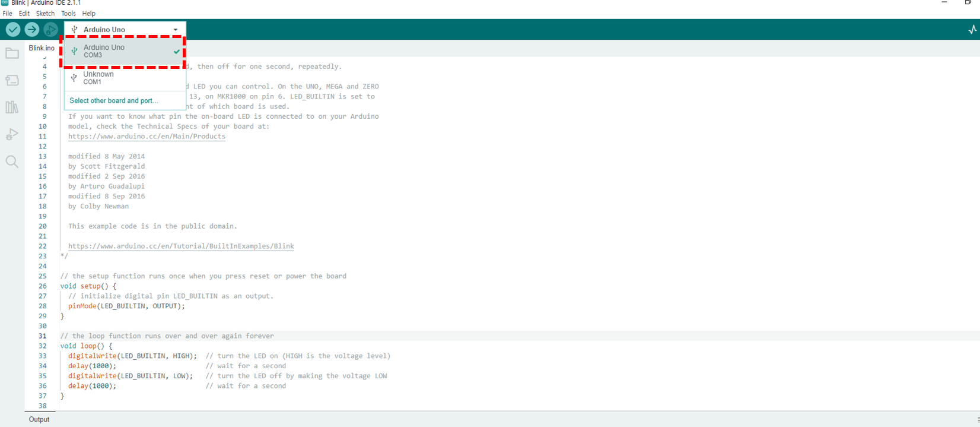Click line number 32 in the gutter
This screenshot has height=427, width=980.
pos(43,346)
